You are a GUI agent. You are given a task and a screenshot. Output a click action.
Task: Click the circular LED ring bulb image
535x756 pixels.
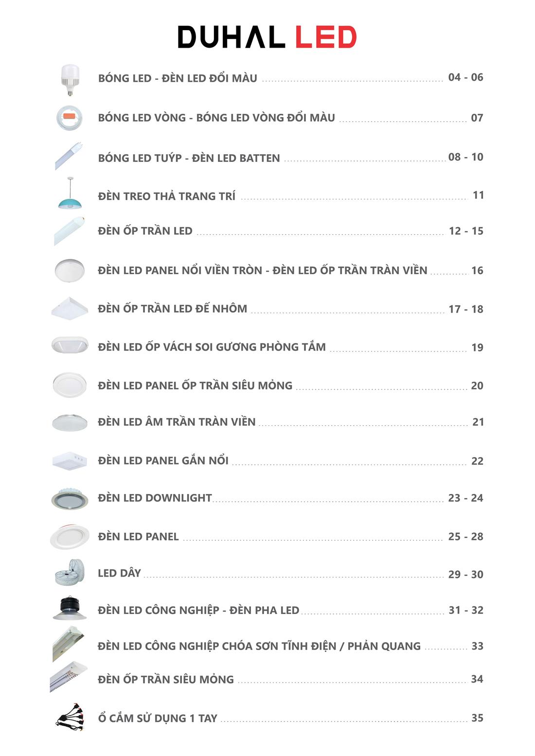(x=70, y=118)
